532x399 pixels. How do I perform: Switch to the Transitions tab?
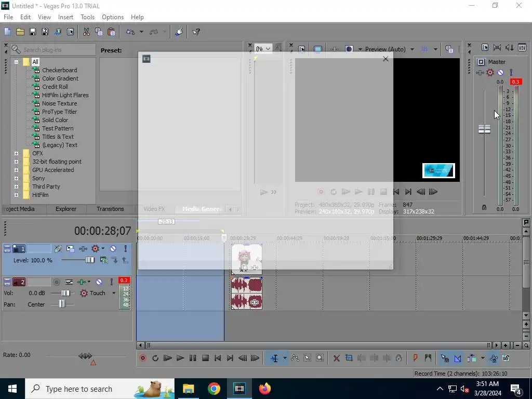coord(110,209)
